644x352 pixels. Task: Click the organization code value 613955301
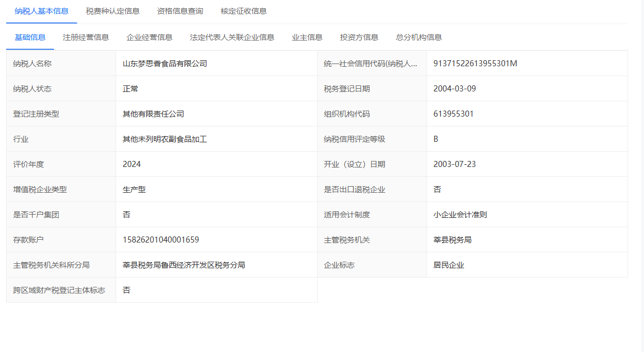pos(453,114)
